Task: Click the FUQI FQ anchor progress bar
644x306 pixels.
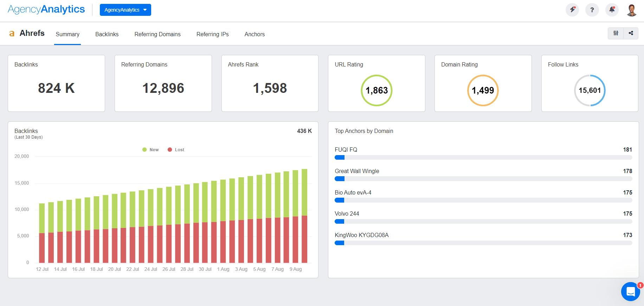Action: pos(483,158)
